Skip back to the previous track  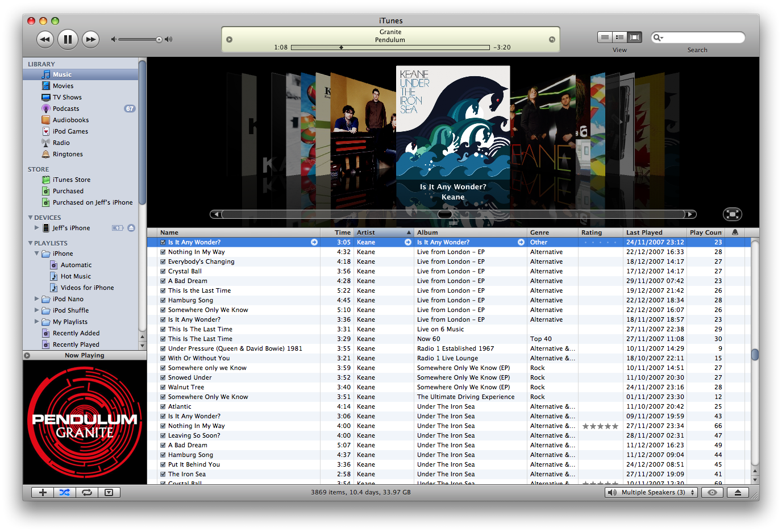pos(45,39)
